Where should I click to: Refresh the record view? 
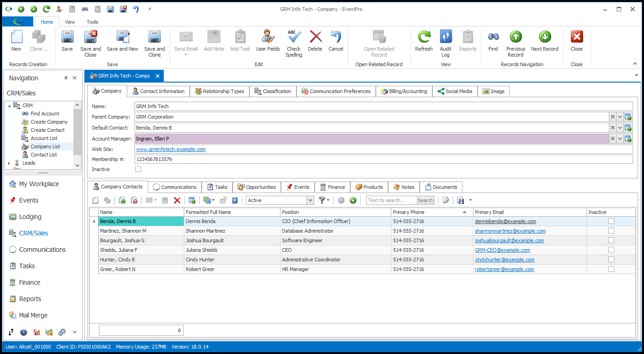pos(424,42)
